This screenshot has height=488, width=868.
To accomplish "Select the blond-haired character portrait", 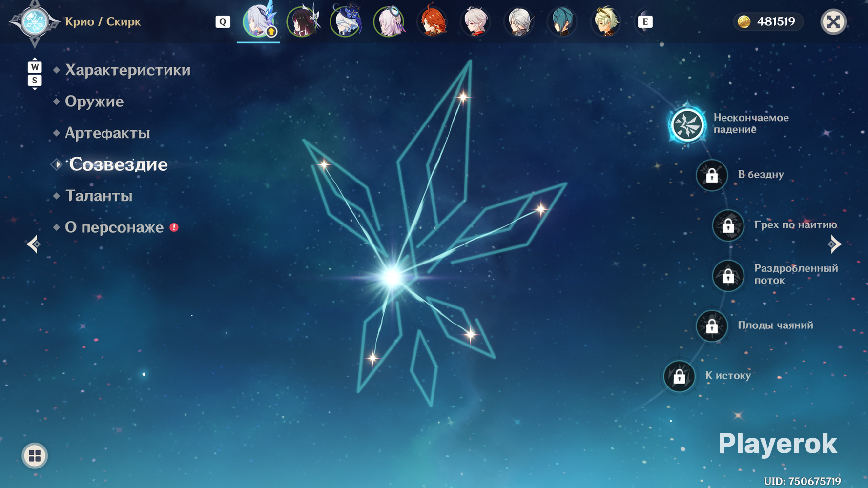I will pos(606,21).
